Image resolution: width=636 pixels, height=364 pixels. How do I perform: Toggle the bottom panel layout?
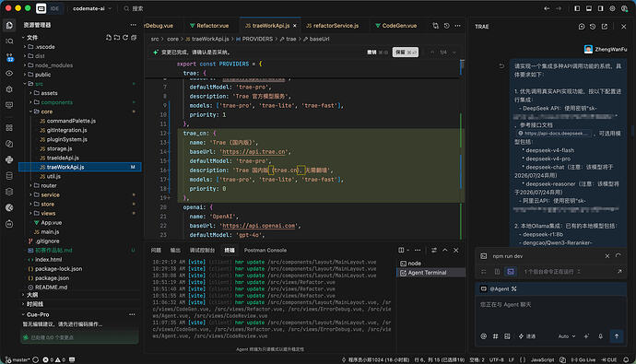pyautogui.click(x=589, y=8)
